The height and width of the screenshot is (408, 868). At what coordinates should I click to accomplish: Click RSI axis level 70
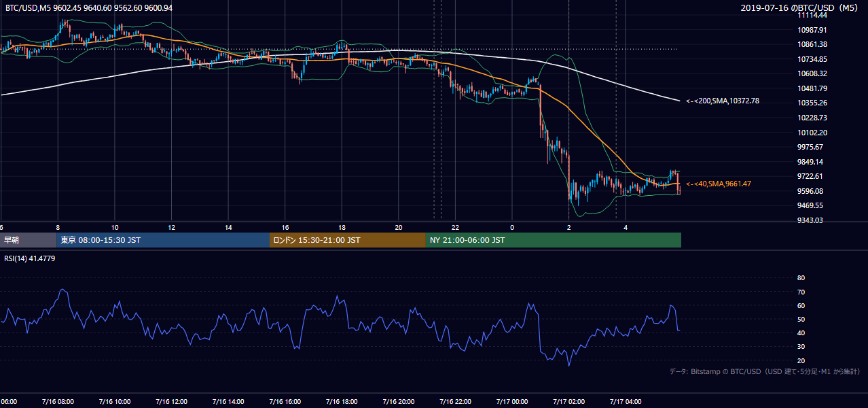click(801, 292)
